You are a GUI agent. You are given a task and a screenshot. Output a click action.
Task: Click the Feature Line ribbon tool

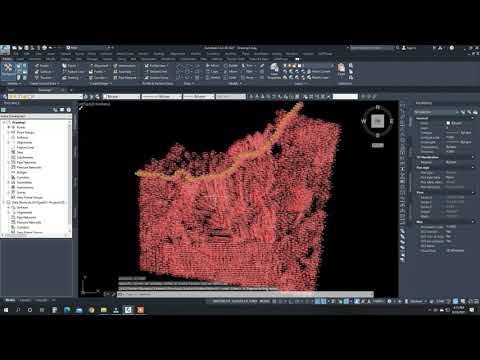(x=73, y=72)
